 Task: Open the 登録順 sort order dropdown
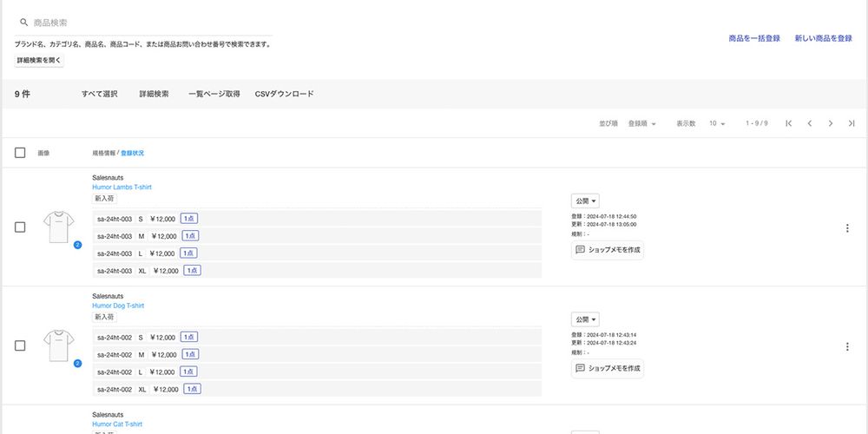coord(641,123)
